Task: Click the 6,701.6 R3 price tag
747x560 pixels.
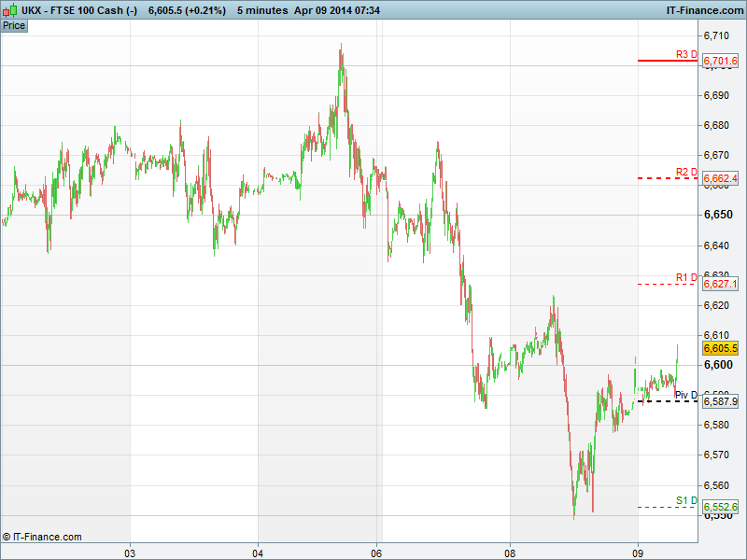Action: (720, 62)
